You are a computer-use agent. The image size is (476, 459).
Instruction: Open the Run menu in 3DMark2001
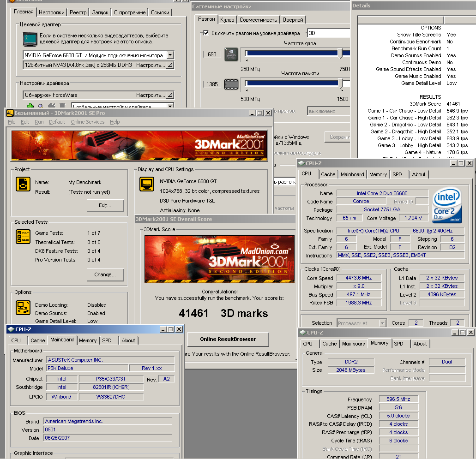[x=39, y=122]
